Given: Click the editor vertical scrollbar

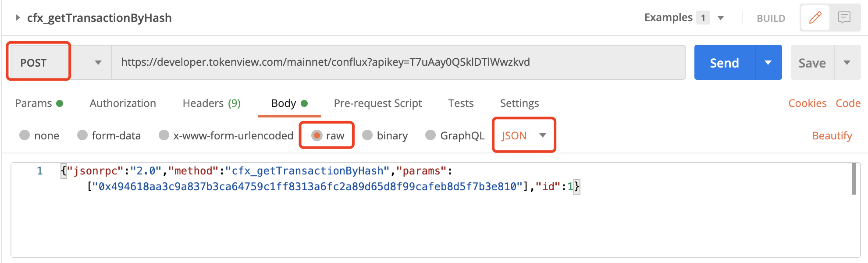Looking at the screenshot, I should pos(854,179).
